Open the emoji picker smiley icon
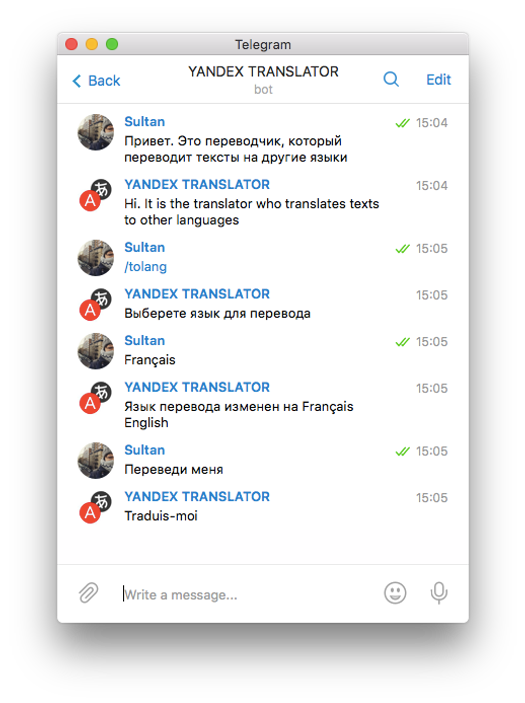The image size is (525, 703). 395,593
